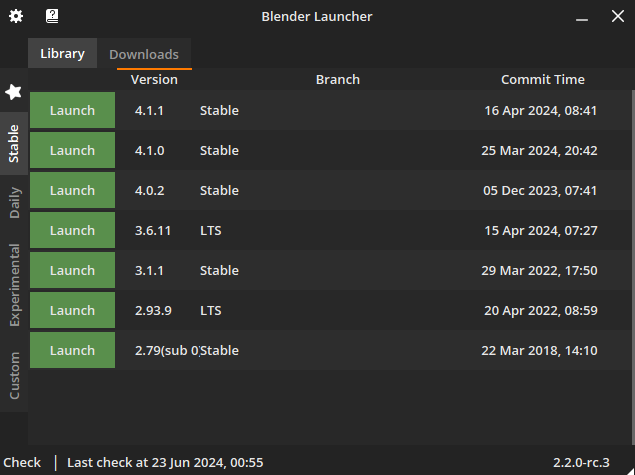Click the Blender Launcher window title
Screen dimensions: 635x475
[x=317, y=17]
